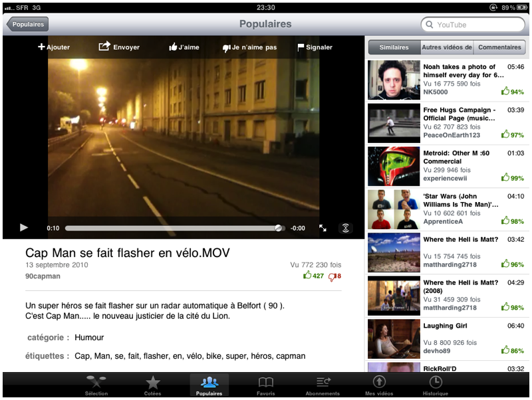Switch to the Similaires tab
This screenshot has width=532, height=400.
[394, 47]
